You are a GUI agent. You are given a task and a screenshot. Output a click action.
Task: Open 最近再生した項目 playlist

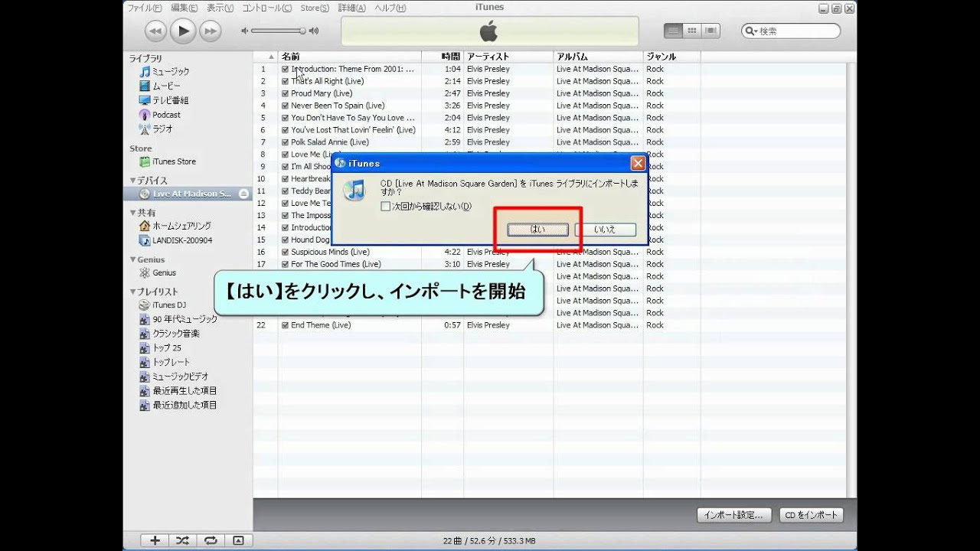178,391
